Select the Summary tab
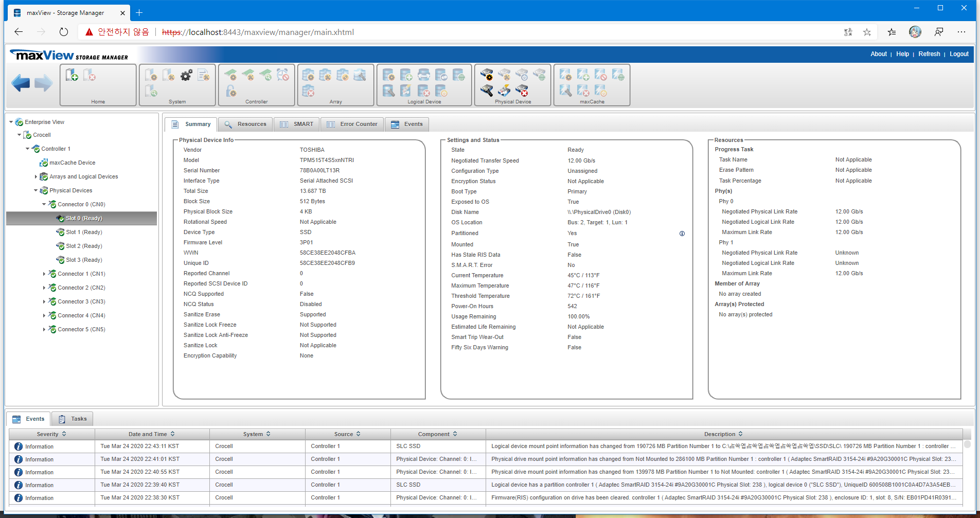The height and width of the screenshot is (518, 980). pos(191,124)
